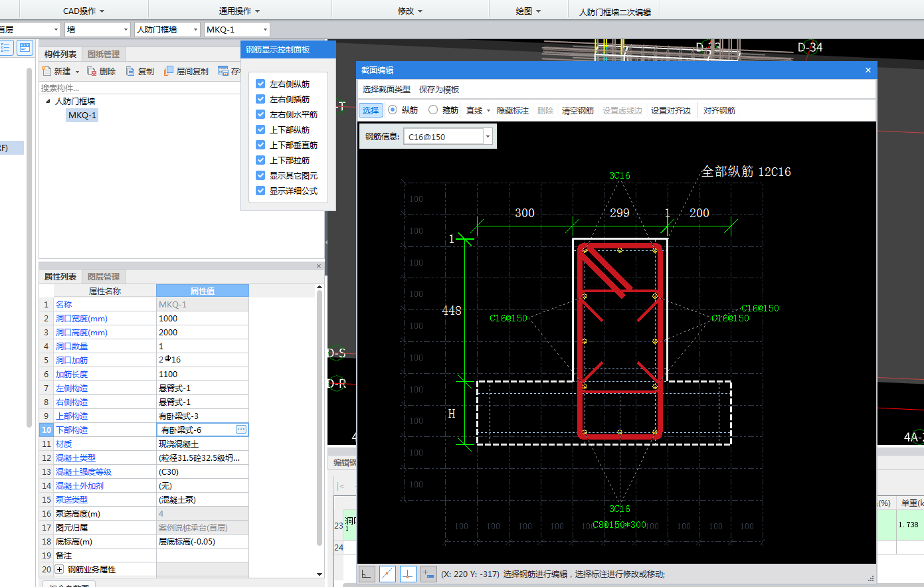Uncheck 左右侧插筋 checkbox
Screen dimensions: 924x587
(260, 99)
